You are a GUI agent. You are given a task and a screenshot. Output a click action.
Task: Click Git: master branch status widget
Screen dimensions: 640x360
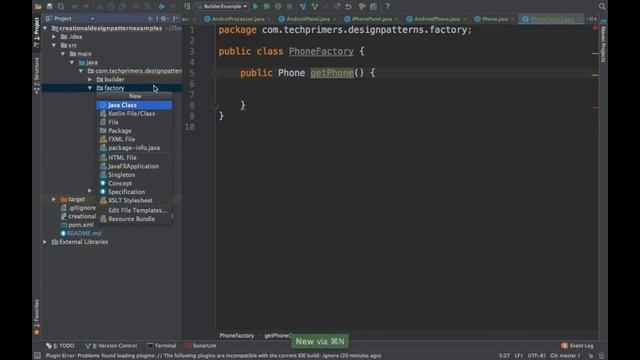tap(565, 356)
